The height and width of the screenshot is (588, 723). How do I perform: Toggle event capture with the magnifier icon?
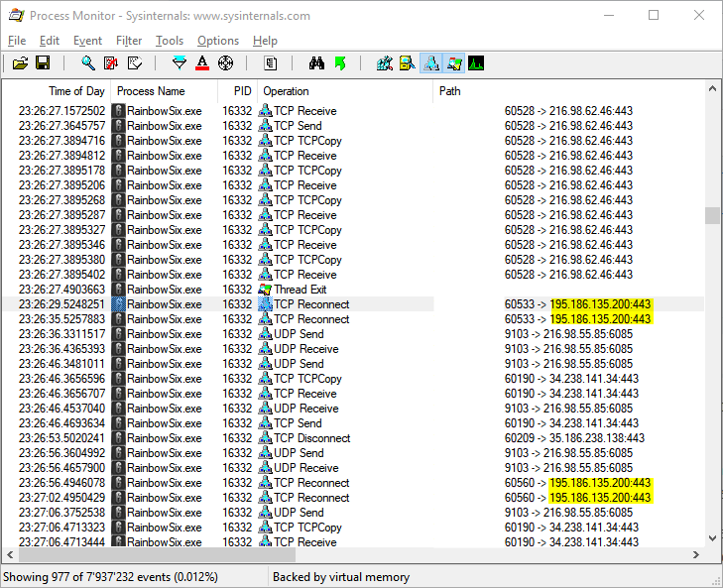click(x=87, y=63)
